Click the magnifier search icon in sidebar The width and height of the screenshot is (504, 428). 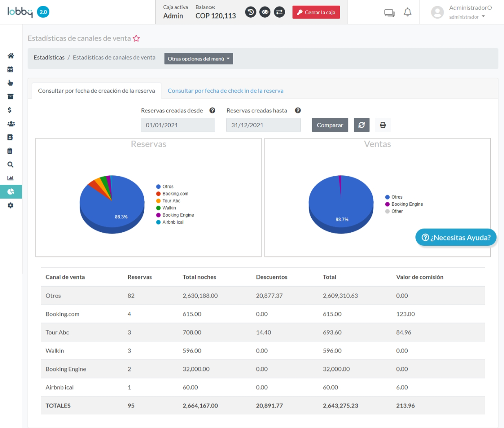pos(10,165)
